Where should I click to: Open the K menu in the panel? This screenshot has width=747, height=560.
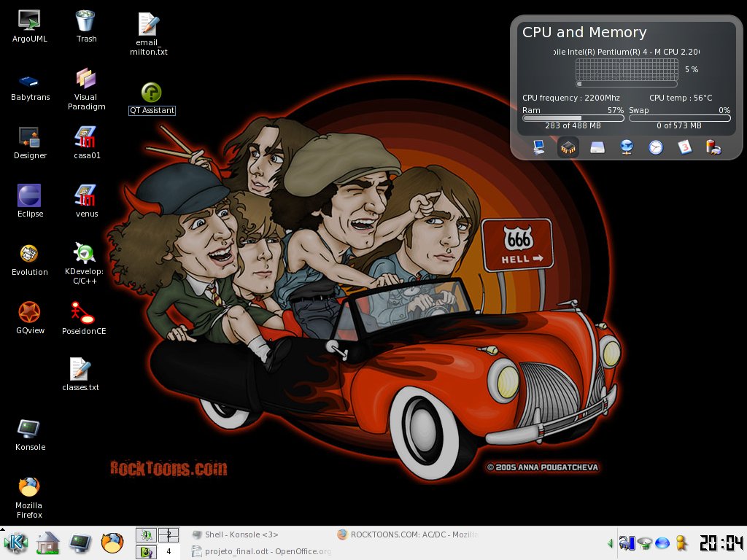point(16,542)
